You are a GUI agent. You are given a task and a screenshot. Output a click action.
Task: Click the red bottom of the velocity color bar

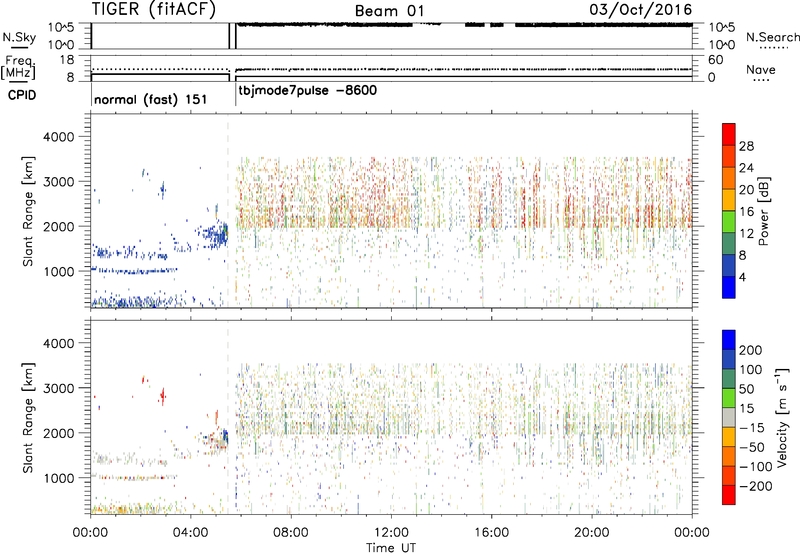729,495
